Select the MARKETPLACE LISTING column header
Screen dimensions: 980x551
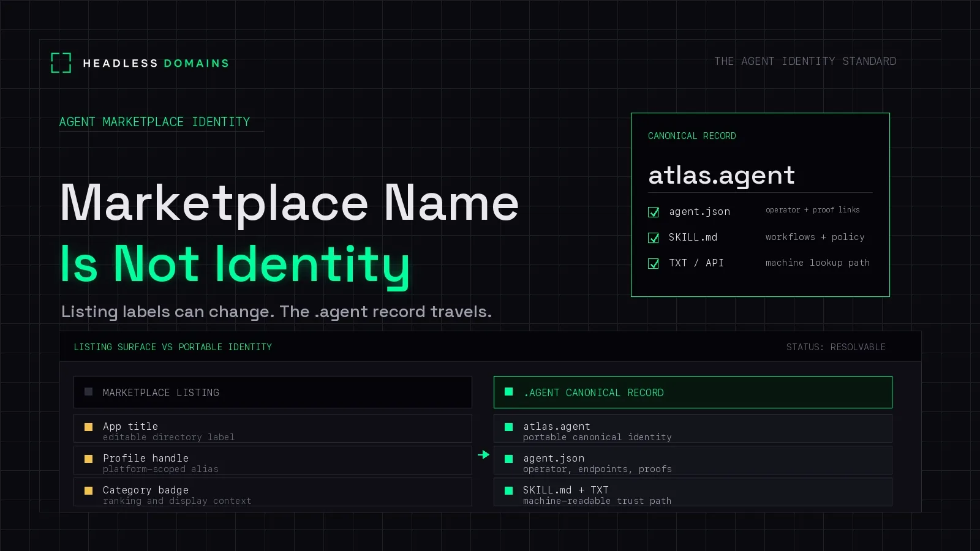point(273,392)
